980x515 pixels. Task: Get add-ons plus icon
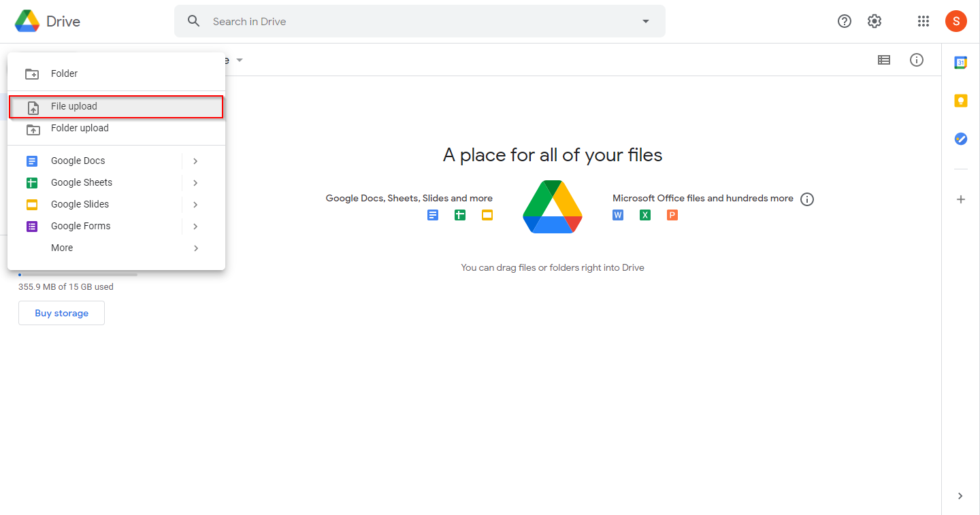[961, 199]
